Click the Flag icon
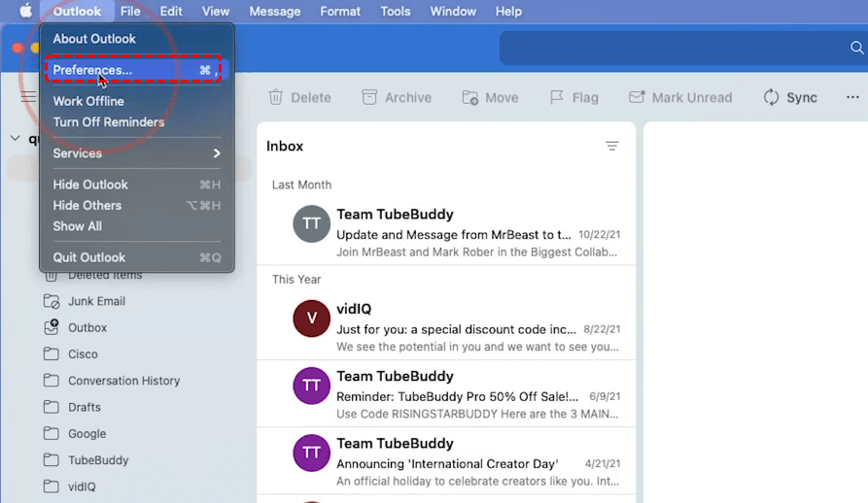 coord(556,97)
